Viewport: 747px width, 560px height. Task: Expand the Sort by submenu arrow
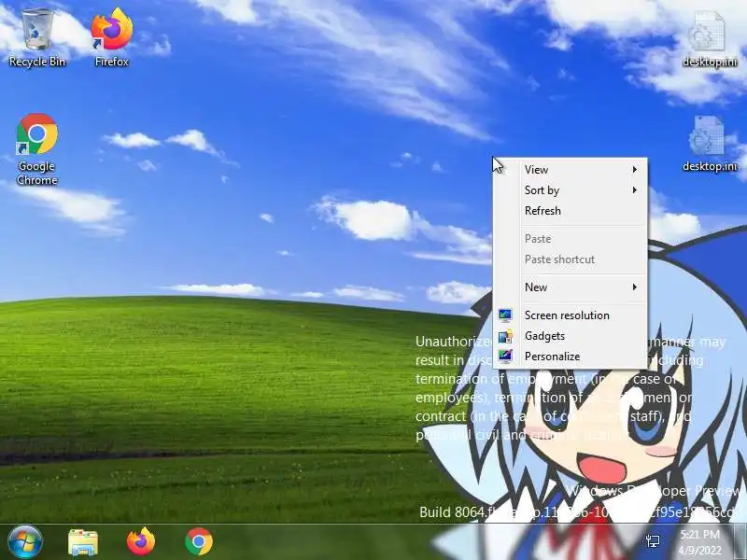point(635,190)
